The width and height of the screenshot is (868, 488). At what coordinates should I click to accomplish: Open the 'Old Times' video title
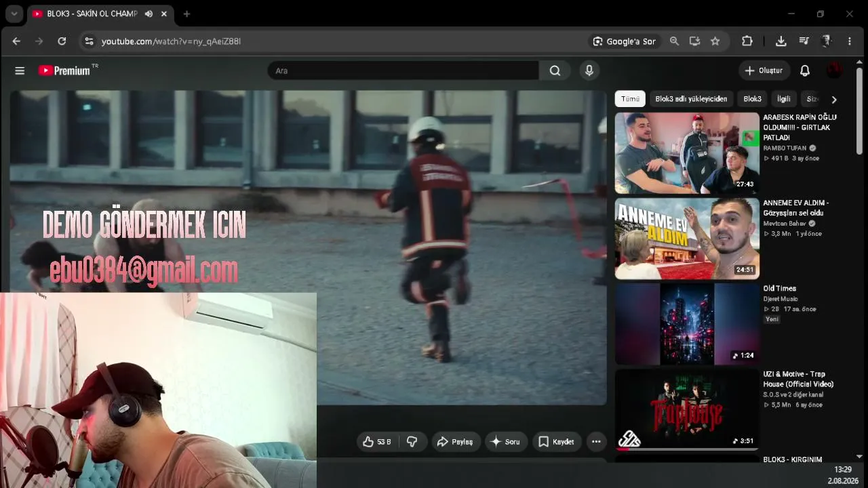780,289
